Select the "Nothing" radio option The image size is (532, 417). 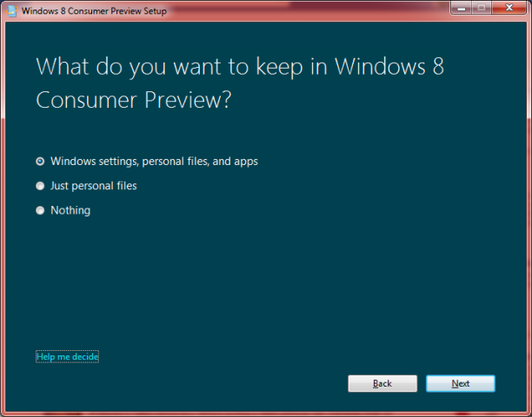point(40,210)
